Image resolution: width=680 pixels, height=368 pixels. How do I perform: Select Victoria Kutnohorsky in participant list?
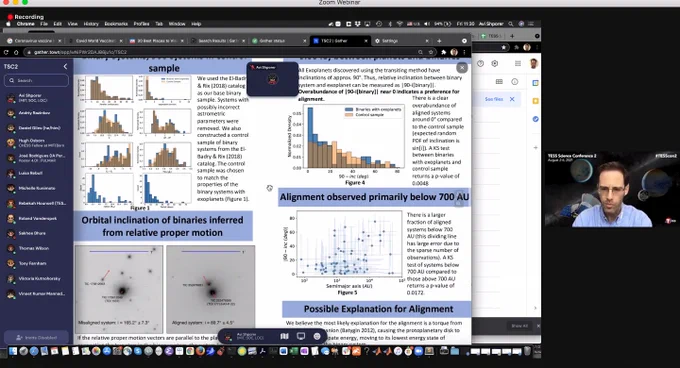[x=36, y=278]
